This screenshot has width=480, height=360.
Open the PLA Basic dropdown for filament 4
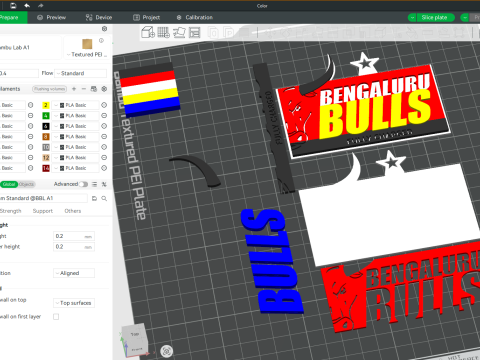(x=76, y=116)
